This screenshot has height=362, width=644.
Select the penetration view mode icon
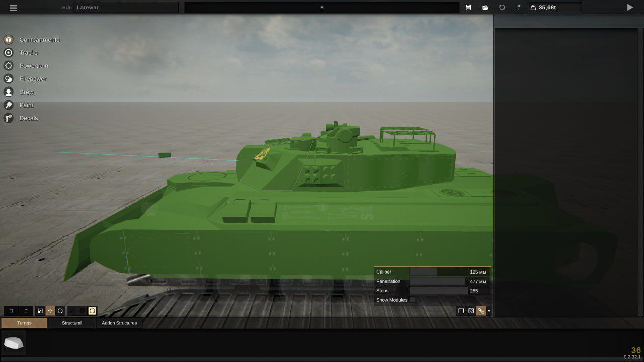pyautogui.click(x=481, y=311)
